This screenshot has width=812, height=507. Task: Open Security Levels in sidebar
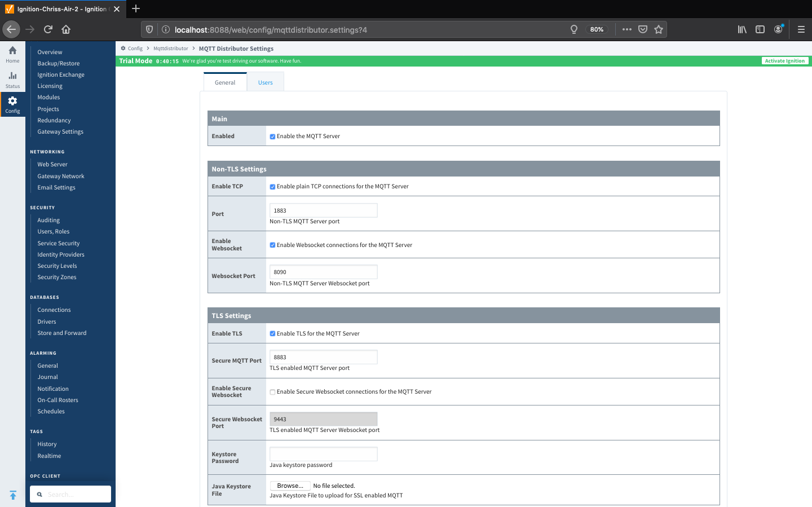click(x=57, y=266)
